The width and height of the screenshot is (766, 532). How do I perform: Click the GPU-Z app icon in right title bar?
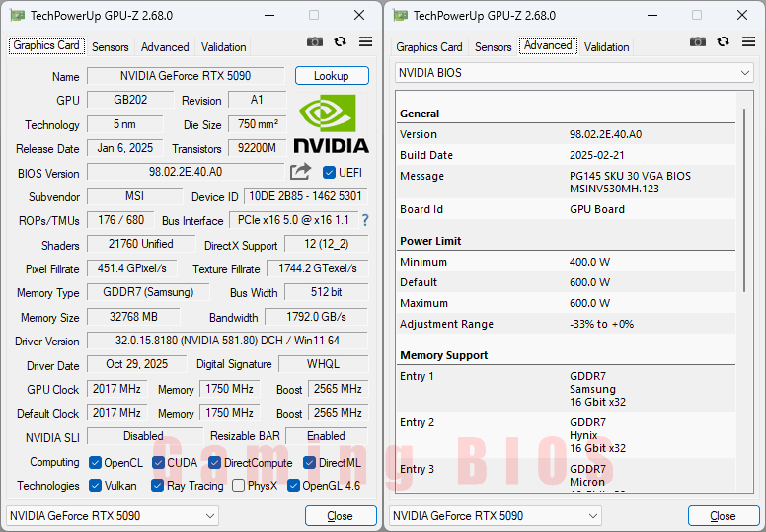point(400,16)
